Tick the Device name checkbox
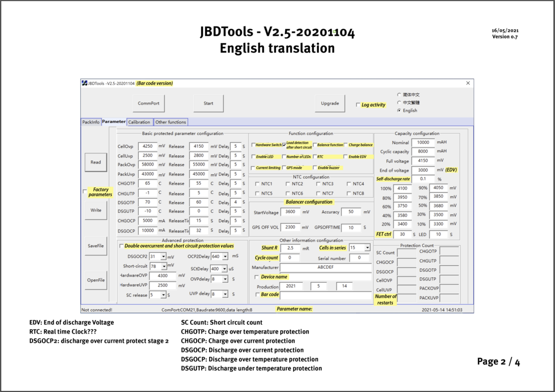Screen dimensions: 555x392 pyautogui.click(x=257, y=277)
